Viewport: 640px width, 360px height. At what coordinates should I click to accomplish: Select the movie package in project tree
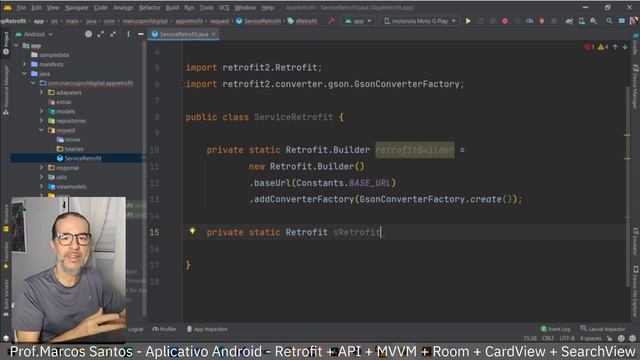coord(68,139)
